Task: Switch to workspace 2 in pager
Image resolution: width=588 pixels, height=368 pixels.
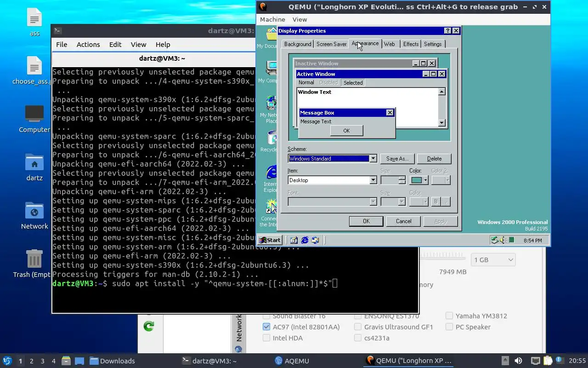Action: 31,361
